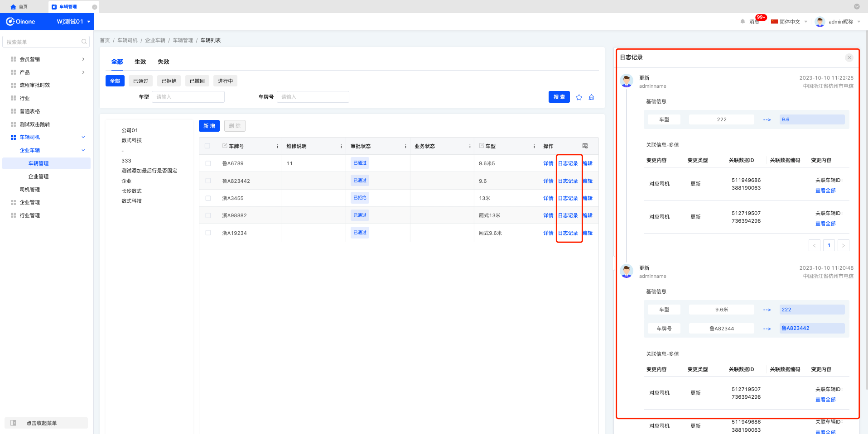The image size is (868, 434).
Task: Collapse the 企业车辆 submenu chevron
Action: (83, 150)
